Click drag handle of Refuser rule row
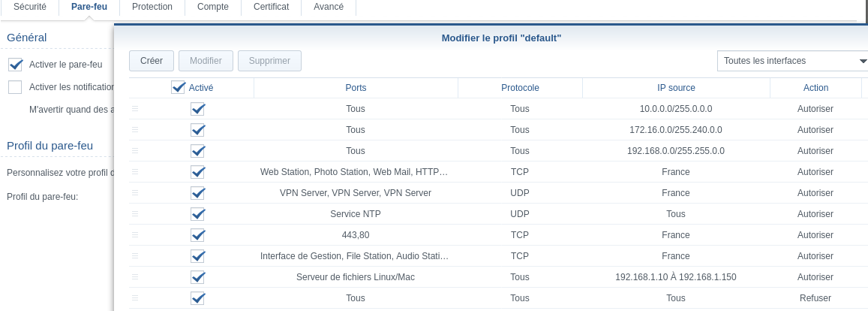The image size is (868, 311). [x=135, y=298]
